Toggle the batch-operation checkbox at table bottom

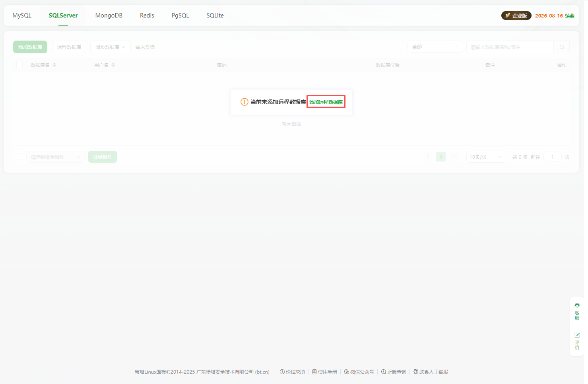point(19,157)
